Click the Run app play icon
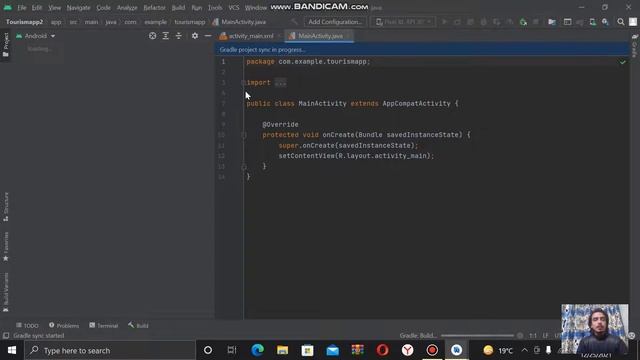The height and width of the screenshot is (360, 640). coord(444,22)
